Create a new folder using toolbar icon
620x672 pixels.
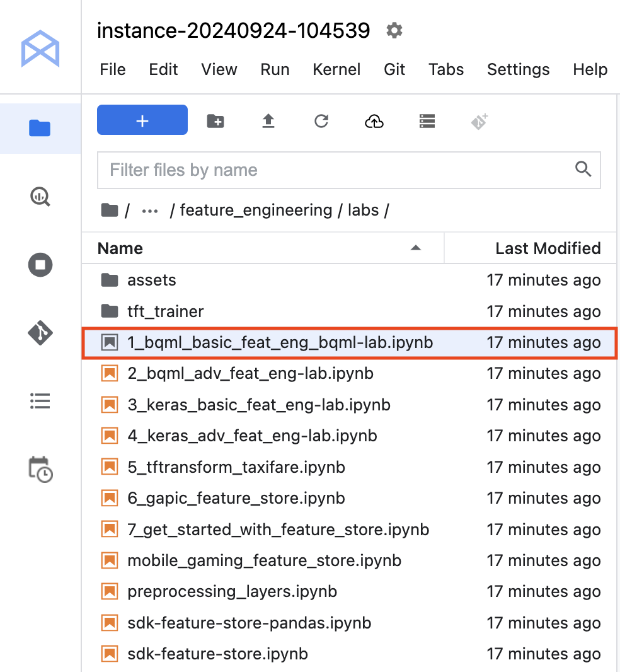pos(215,121)
